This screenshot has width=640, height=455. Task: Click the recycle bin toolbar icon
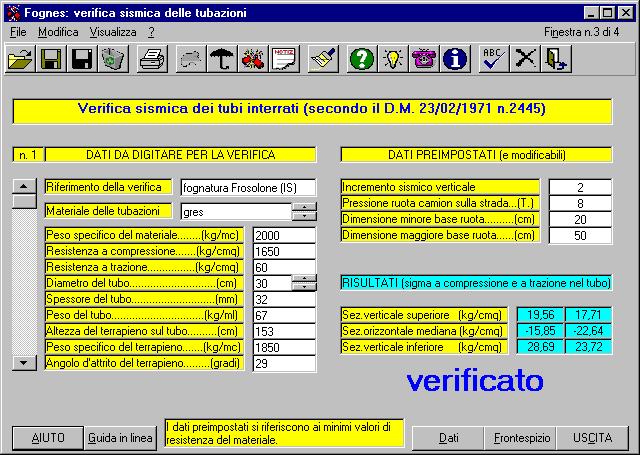[x=113, y=60]
